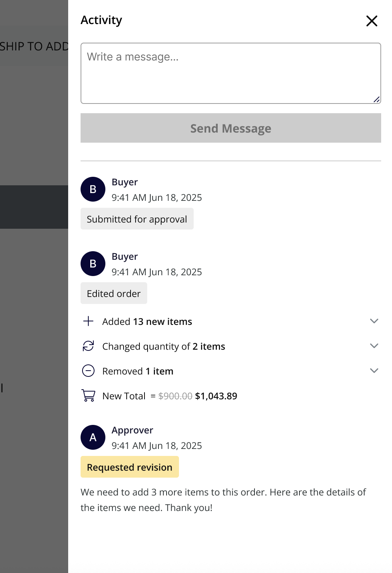This screenshot has height=573, width=392.
Task: Click the quantity change icon
Action: click(88, 346)
